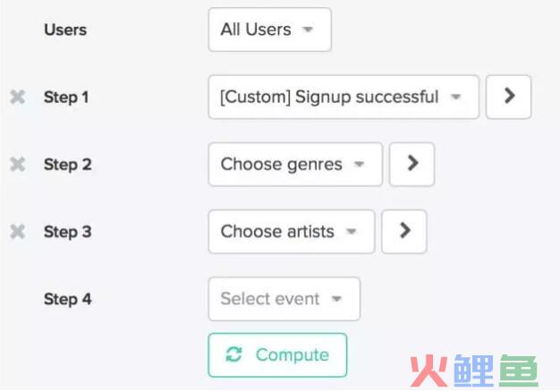The height and width of the screenshot is (392, 560).
Task: Click the caret arrow in Select event
Action: click(336, 298)
